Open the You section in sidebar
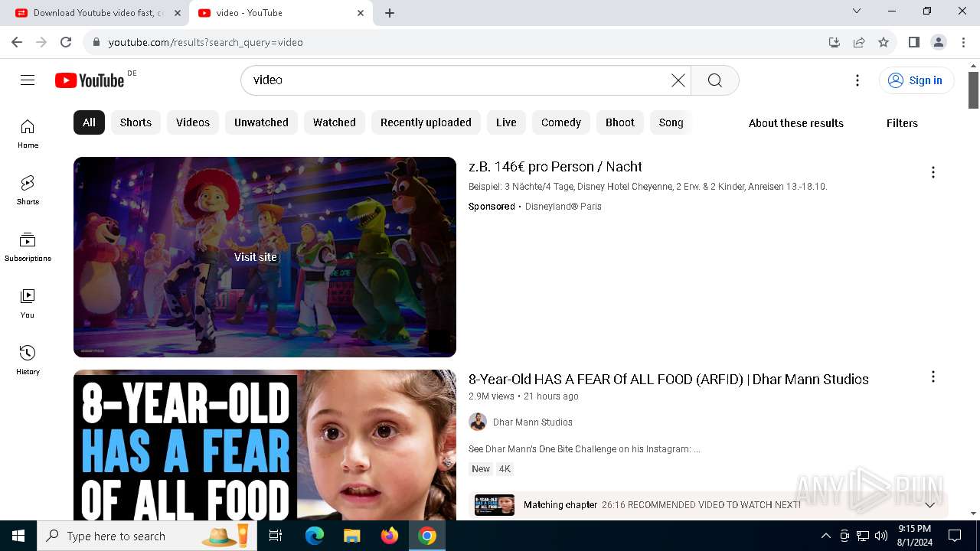 28,304
